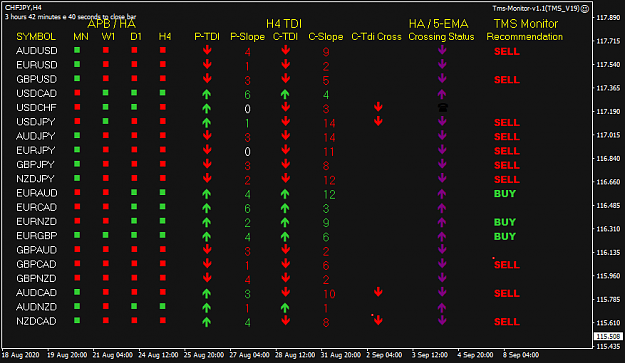Click AUDCAD red C-Tdi Cross arrow
Viewport: 625px width, 363px height.
[x=378, y=292]
